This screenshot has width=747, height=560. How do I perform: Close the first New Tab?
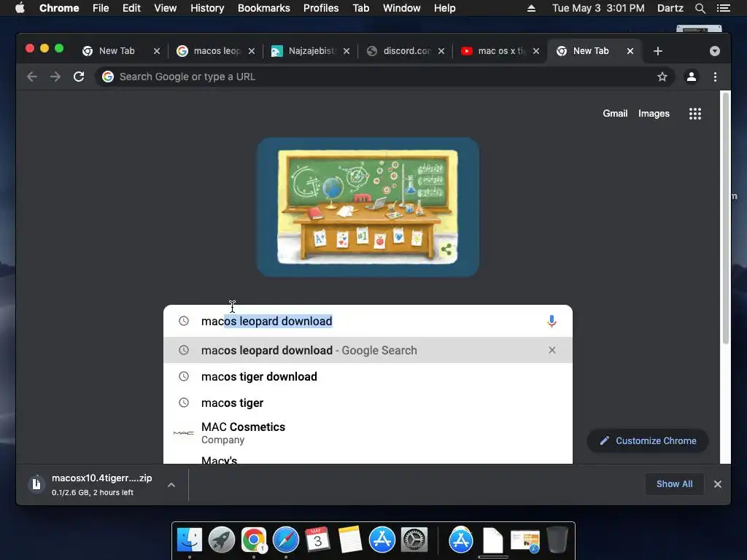click(x=157, y=51)
